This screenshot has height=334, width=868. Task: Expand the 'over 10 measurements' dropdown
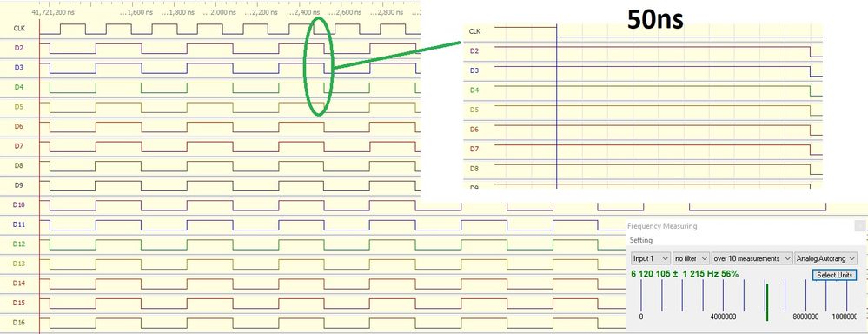click(752, 258)
